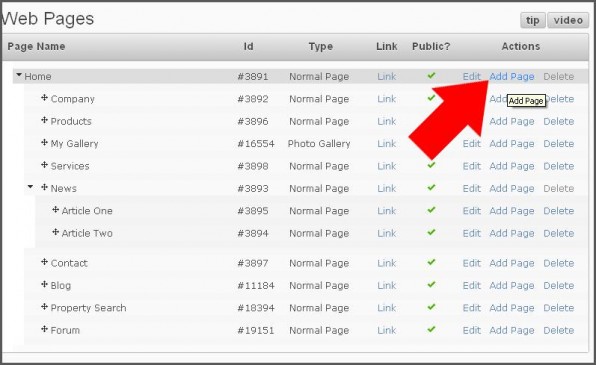Click Delete in the Home row
596x365 pixels.
click(x=558, y=76)
